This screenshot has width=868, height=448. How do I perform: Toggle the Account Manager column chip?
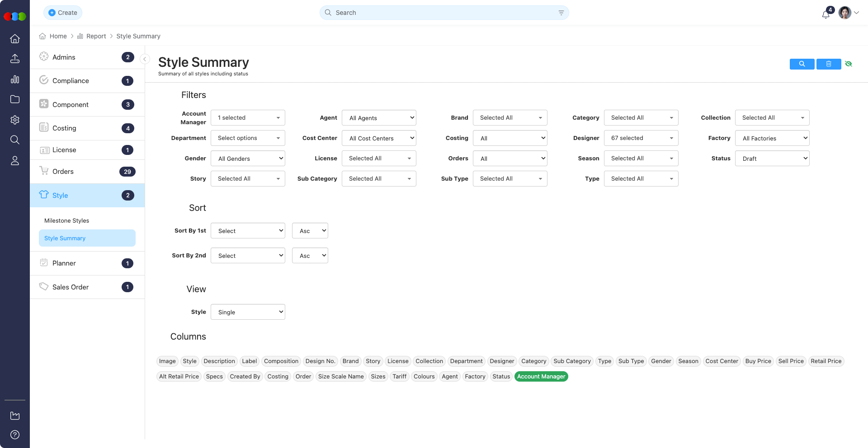tap(541, 377)
